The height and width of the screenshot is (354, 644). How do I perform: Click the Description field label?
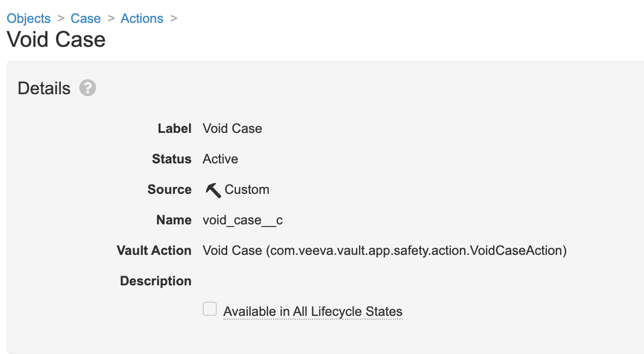[x=156, y=281]
